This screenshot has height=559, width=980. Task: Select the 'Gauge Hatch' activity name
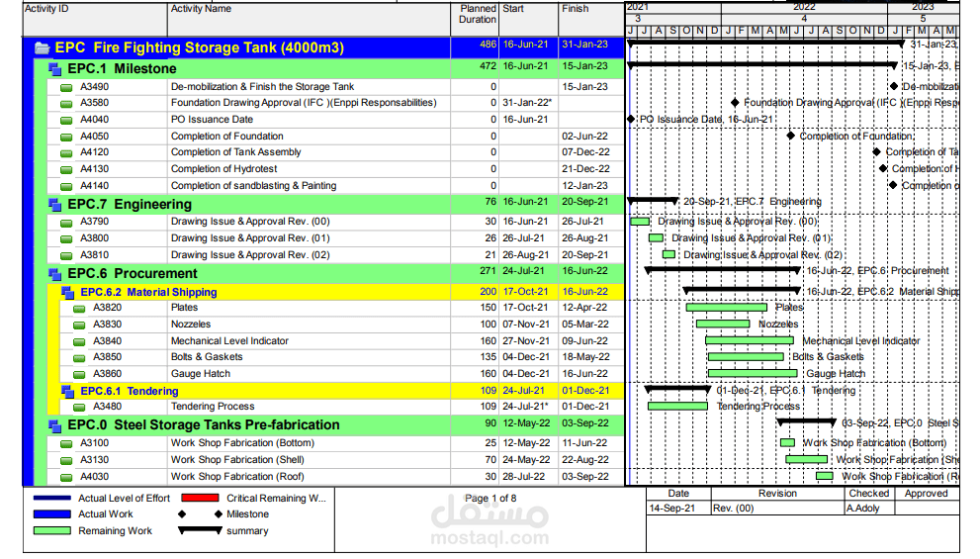click(x=201, y=374)
